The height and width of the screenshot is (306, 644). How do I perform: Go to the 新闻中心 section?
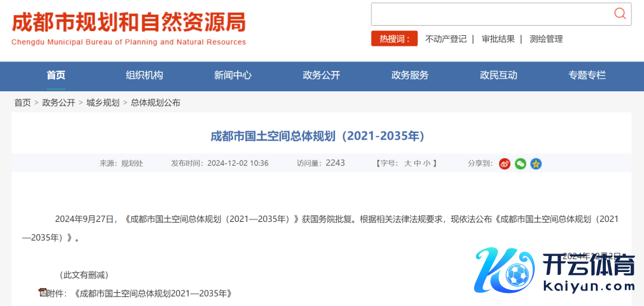233,75
